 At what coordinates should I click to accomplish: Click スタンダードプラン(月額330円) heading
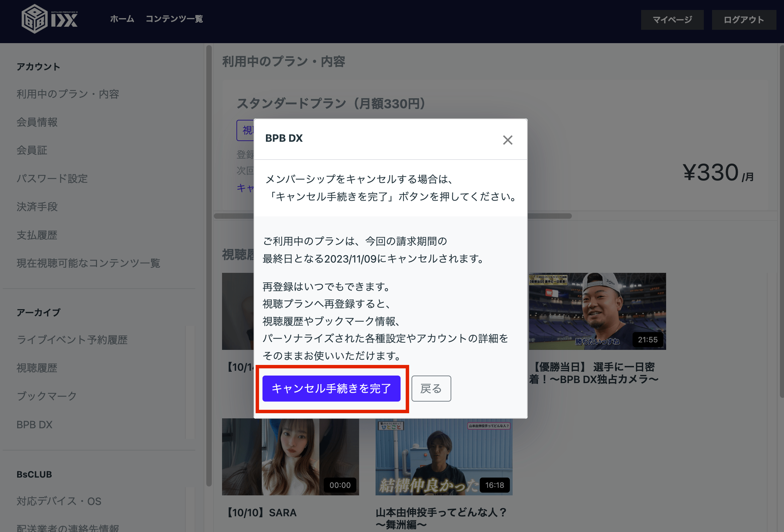coord(331,103)
